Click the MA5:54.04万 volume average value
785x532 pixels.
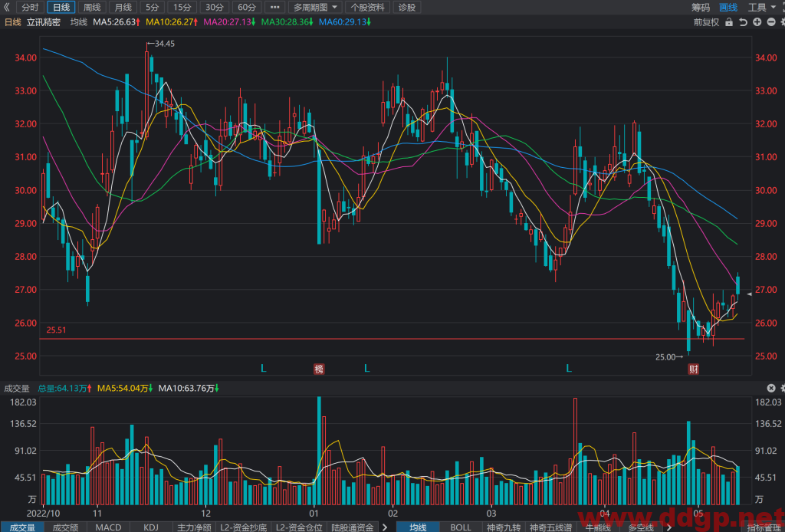click(x=125, y=388)
